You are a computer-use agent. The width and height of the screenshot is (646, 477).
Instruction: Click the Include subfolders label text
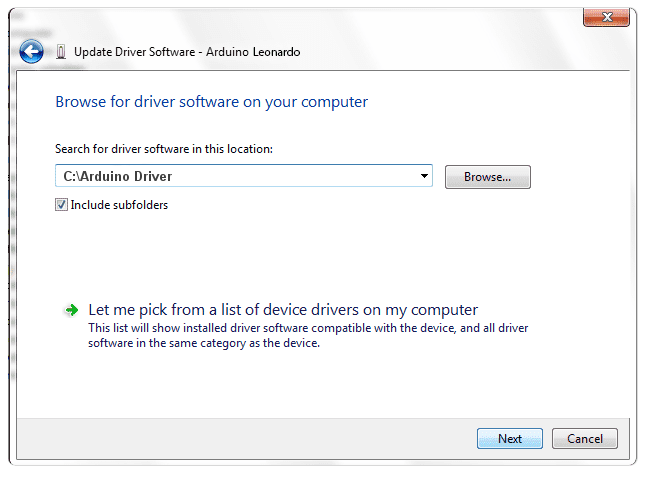(119, 205)
